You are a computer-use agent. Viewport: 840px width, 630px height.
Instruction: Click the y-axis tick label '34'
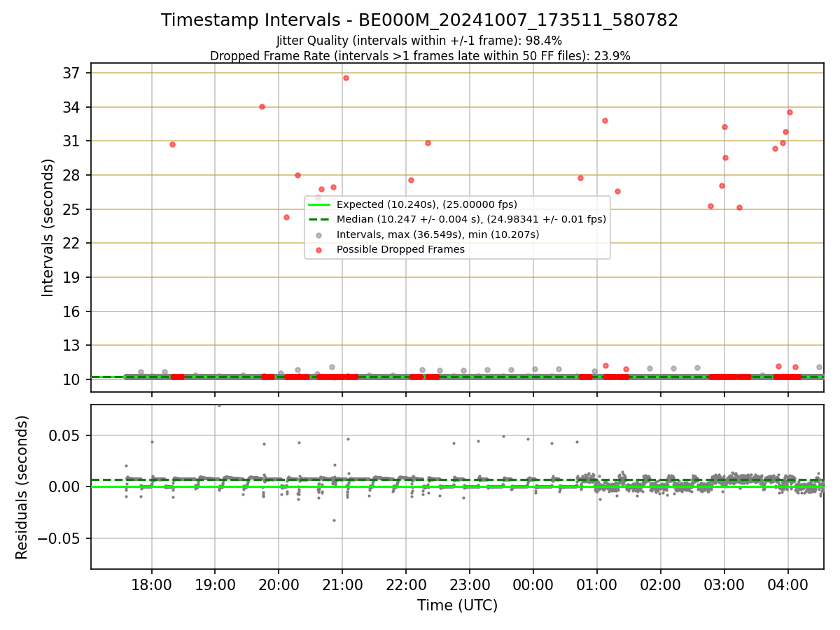tap(71, 107)
